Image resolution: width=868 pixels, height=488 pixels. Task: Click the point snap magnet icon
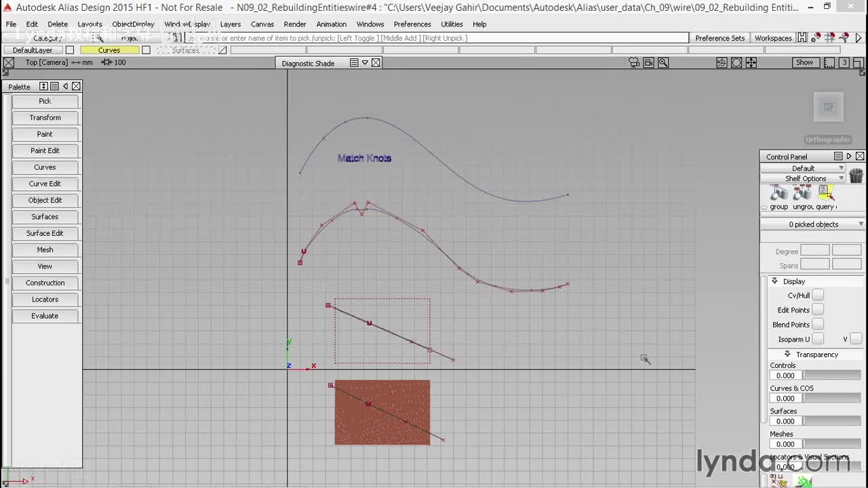pos(816,38)
